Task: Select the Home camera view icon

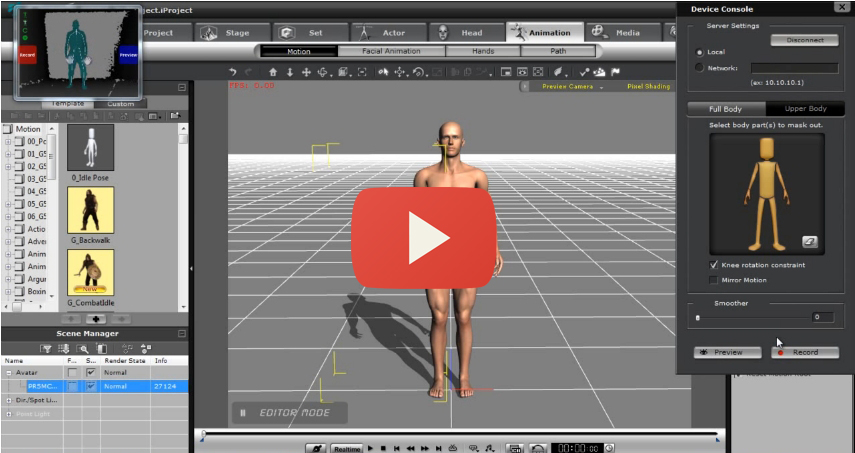Action: pos(273,72)
